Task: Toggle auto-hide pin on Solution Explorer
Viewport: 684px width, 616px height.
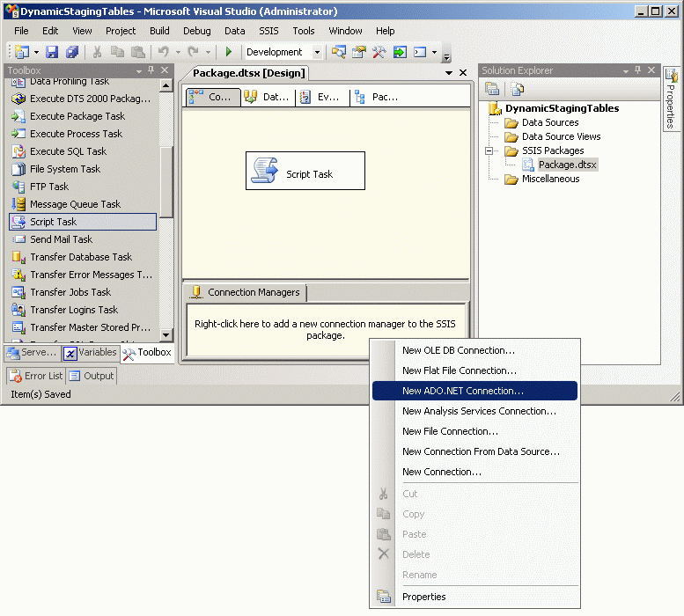Action: 637,70
